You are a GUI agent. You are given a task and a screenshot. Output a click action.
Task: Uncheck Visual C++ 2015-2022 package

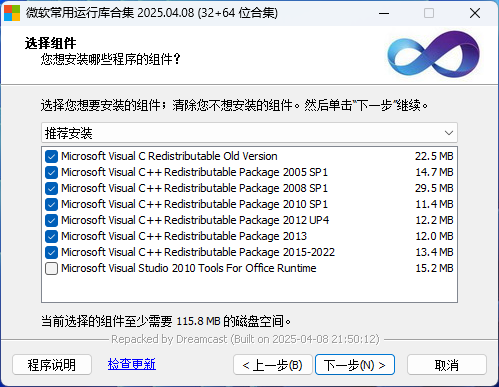(x=51, y=252)
